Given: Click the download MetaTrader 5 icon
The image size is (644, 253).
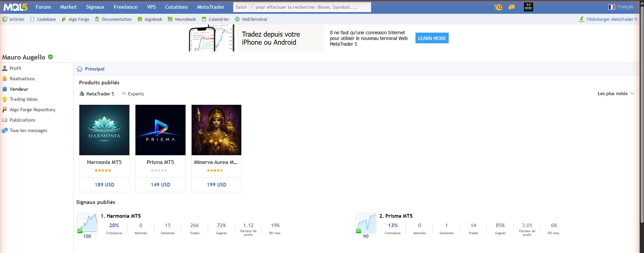Looking at the screenshot, I should click(581, 19).
